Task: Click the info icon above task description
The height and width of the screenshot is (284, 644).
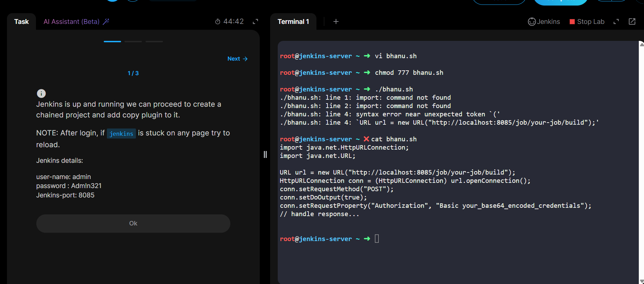Action: (41, 94)
